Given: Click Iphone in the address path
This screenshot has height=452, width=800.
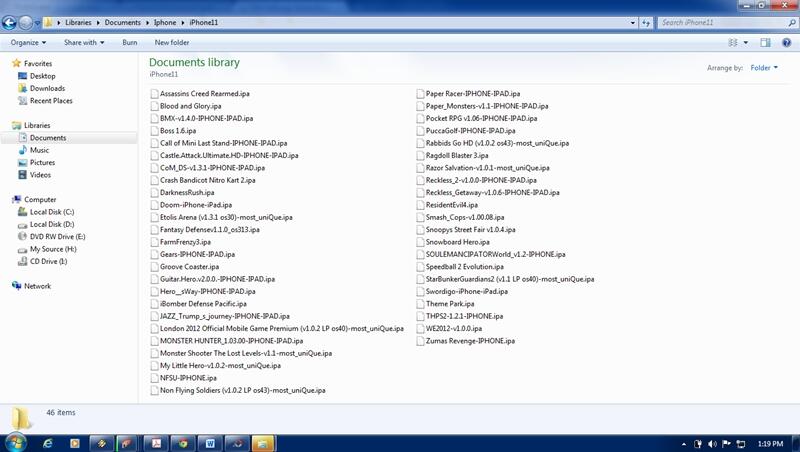Looking at the screenshot, I should pos(165,23).
